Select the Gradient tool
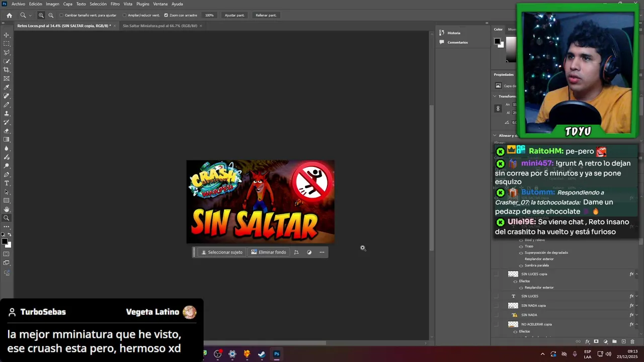This screenshot has width=644, height=362. click(7, 140)
